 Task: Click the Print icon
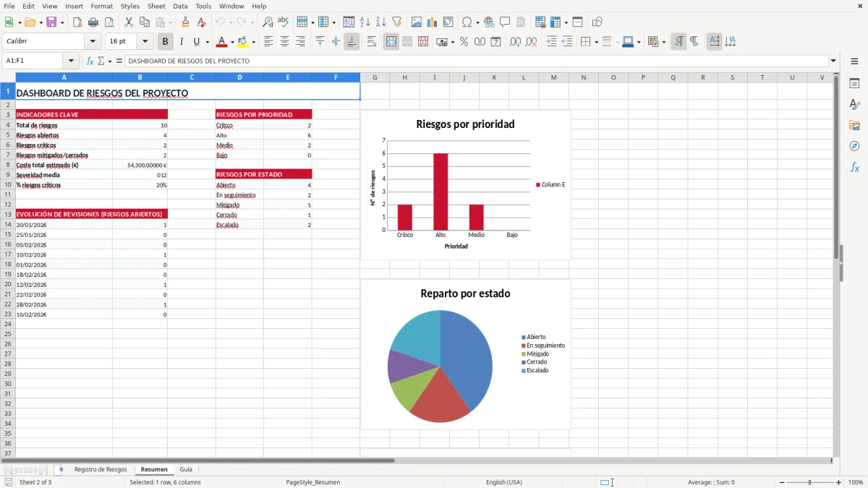click(93, 22)
